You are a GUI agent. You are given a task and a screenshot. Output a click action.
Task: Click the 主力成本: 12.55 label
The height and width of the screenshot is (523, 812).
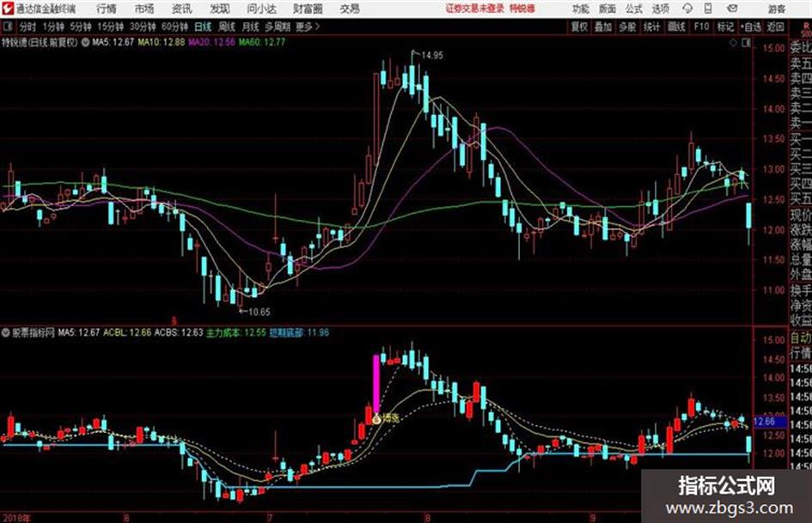(236, 332)
